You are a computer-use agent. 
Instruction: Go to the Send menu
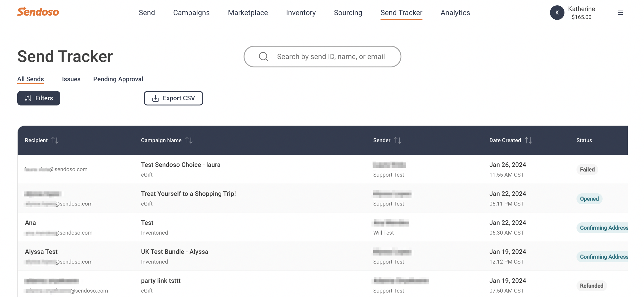[x=147, y=13]
